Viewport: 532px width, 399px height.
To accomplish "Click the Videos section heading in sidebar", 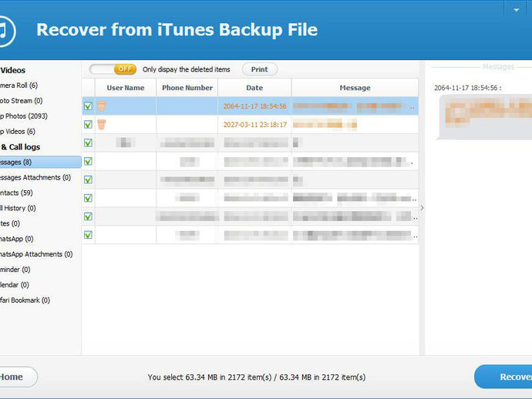I will pyautogui.click(x=13, y=70).
